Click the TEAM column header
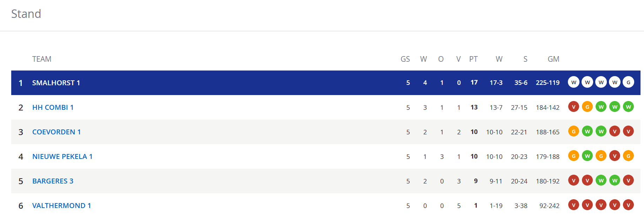 coord(42,59)
